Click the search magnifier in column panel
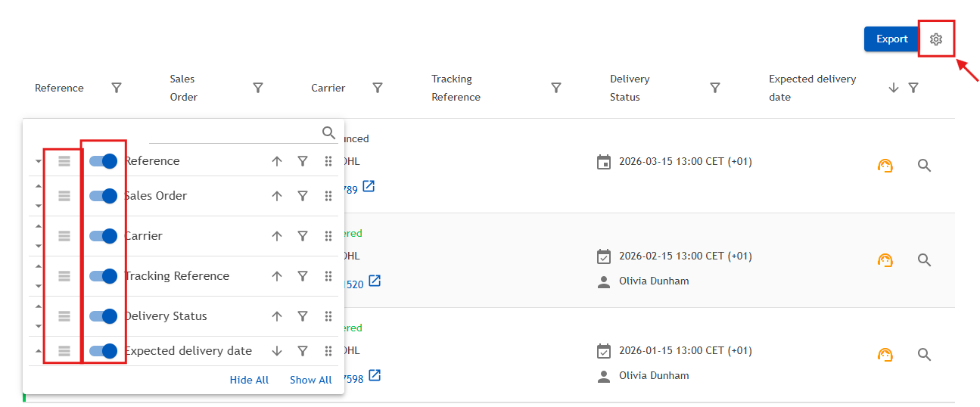Viewport: 980px width, 407px height. click(328, 133)
